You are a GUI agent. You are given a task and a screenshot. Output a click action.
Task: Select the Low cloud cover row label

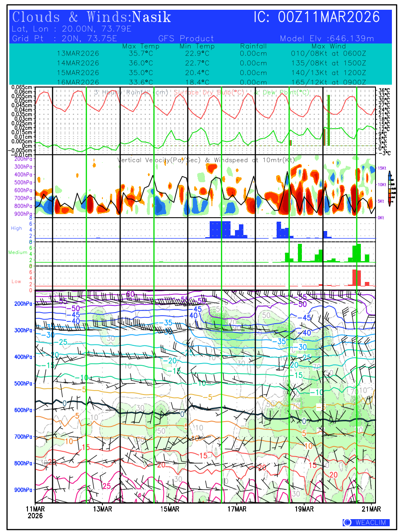[x=16, y=282]
